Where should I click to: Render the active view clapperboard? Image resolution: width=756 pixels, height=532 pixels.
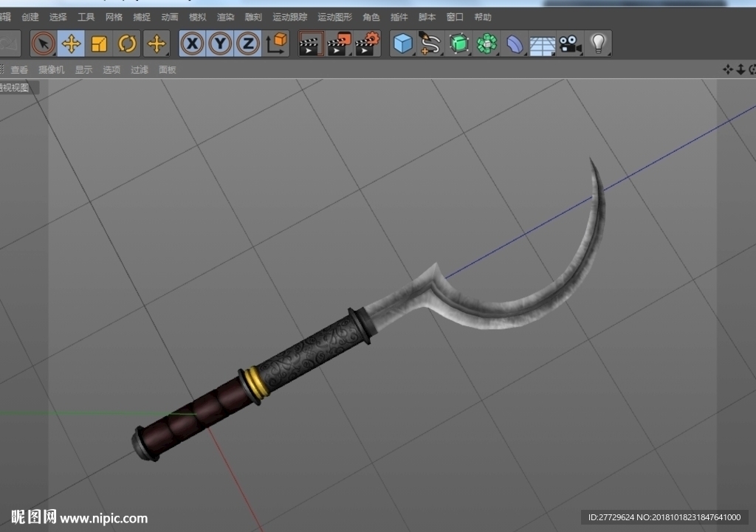311,44
